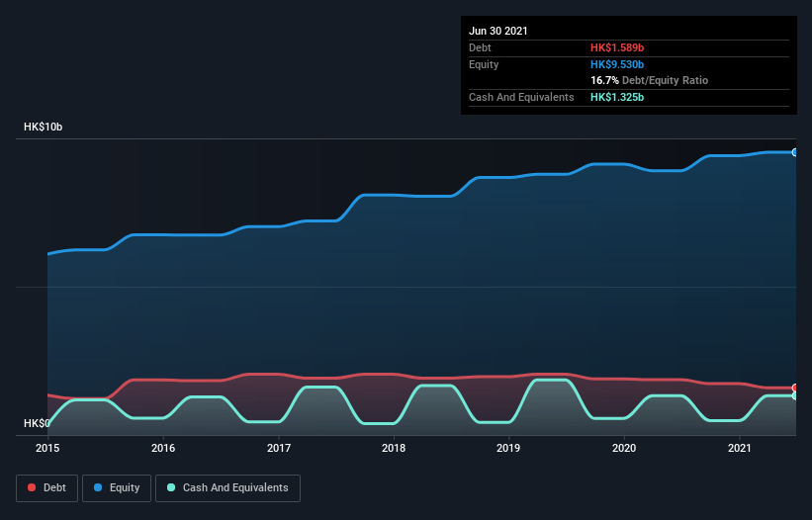Click the blue Equity legend dot
This screenshot has width=812, height=520.
[98, 487]
